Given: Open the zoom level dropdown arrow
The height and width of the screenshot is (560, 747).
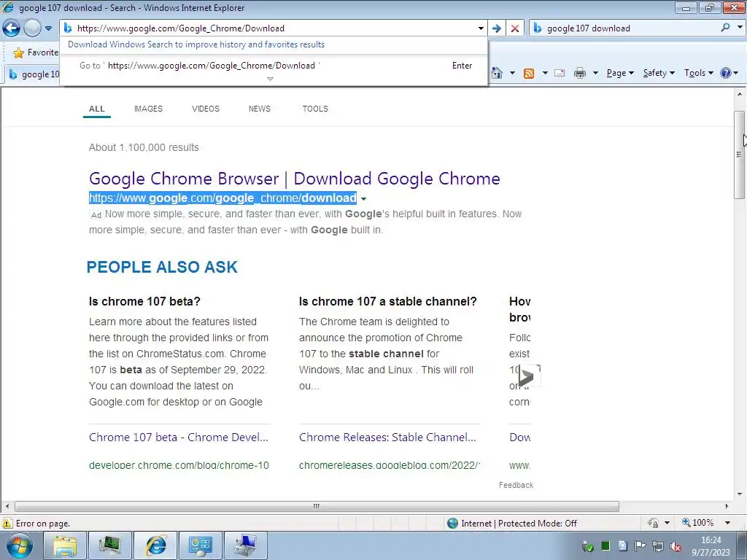Looking at the screenshot, I should [727, 523].
